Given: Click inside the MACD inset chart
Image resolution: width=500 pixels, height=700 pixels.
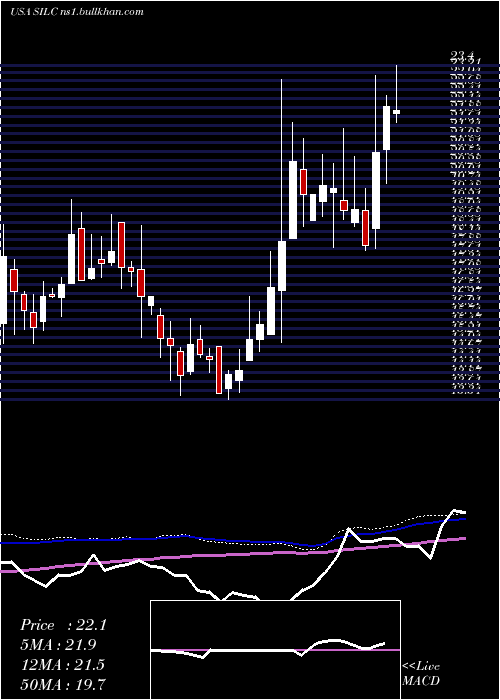Looking at the screenshot, I should click(x=275, y=650).
